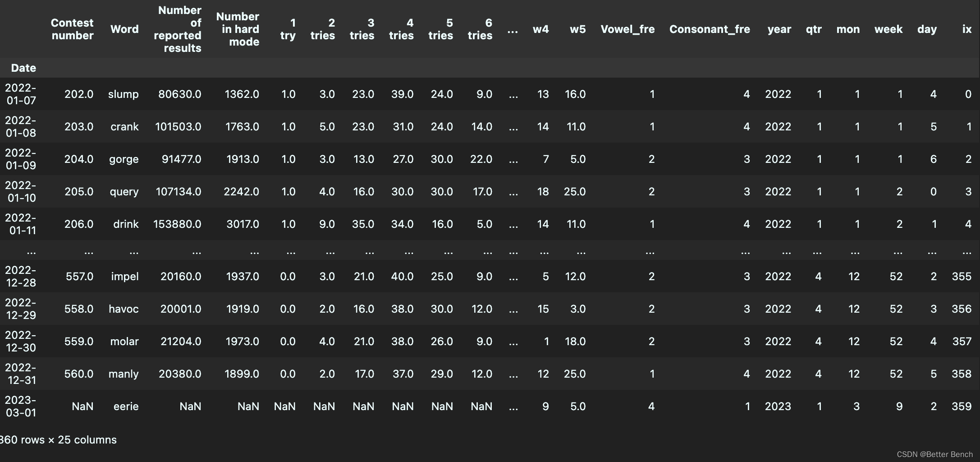Click the 153880.0 reported results cell
Viewport: 980px width, 462px height.
coord(177,224)
